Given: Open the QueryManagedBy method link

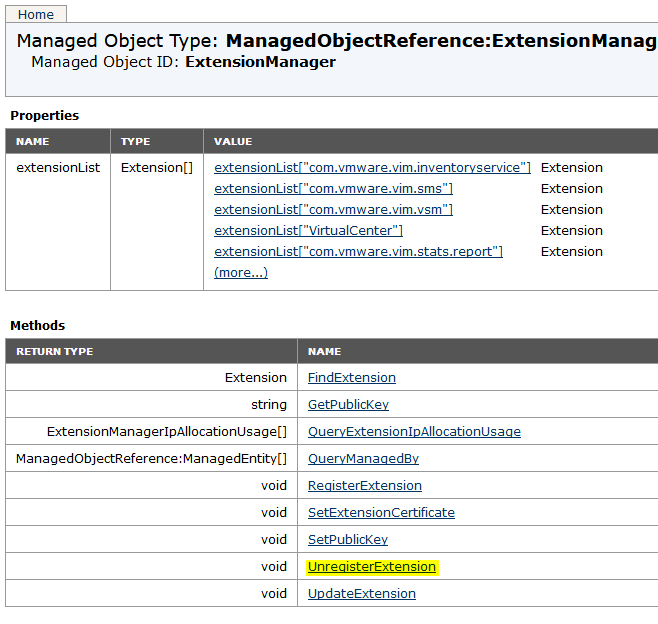Looking at the screenshot, I should [363, 459].
